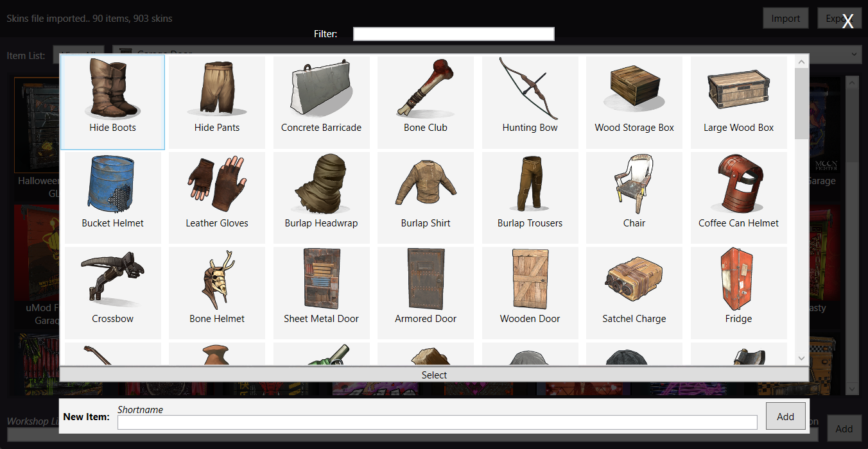Pick the Hunting Bow item

point(530,102)
